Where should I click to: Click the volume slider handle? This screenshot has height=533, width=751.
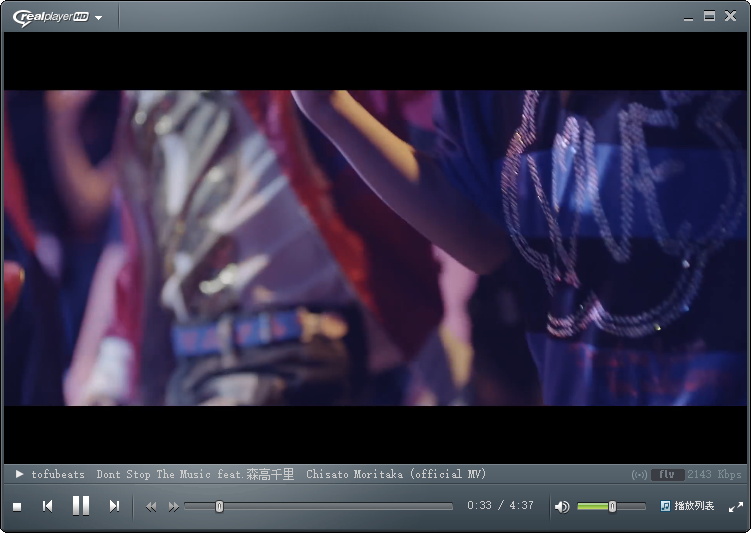coord(612,506)
